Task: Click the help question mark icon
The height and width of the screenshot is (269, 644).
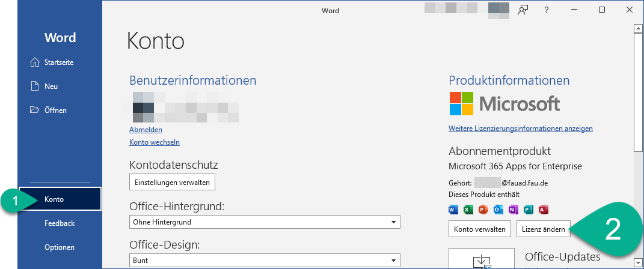Action: (x=547, y=10)
